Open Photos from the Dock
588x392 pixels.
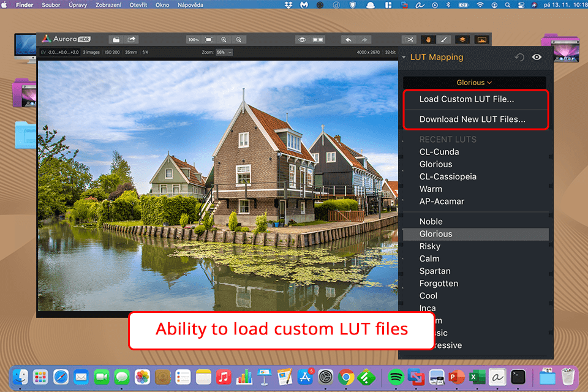pos(142,377)
